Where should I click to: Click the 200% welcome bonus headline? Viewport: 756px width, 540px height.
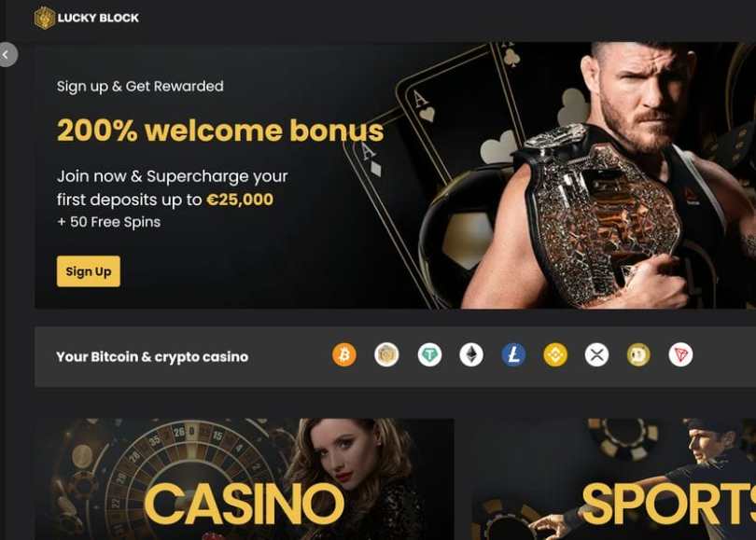point(220,131)
